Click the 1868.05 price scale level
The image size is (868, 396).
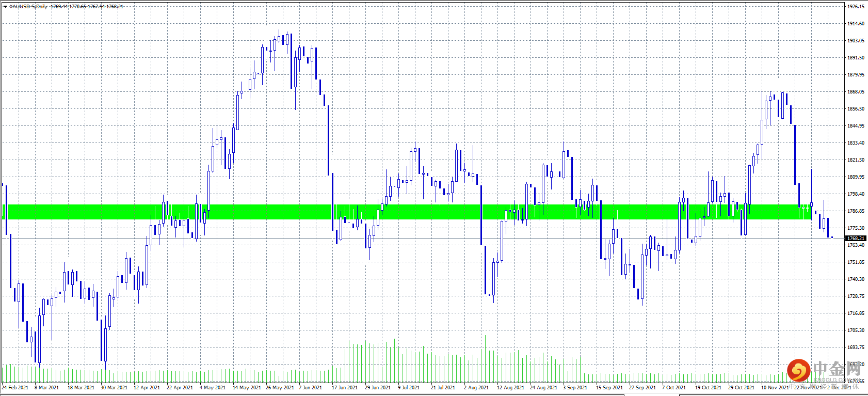(x=856, y=92)
